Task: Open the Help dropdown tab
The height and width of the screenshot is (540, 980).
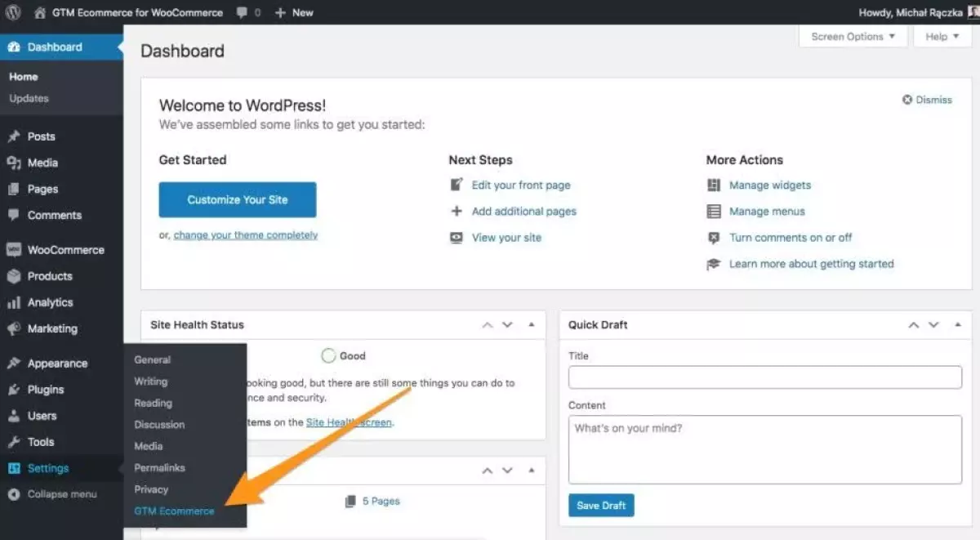Action: 942,36
